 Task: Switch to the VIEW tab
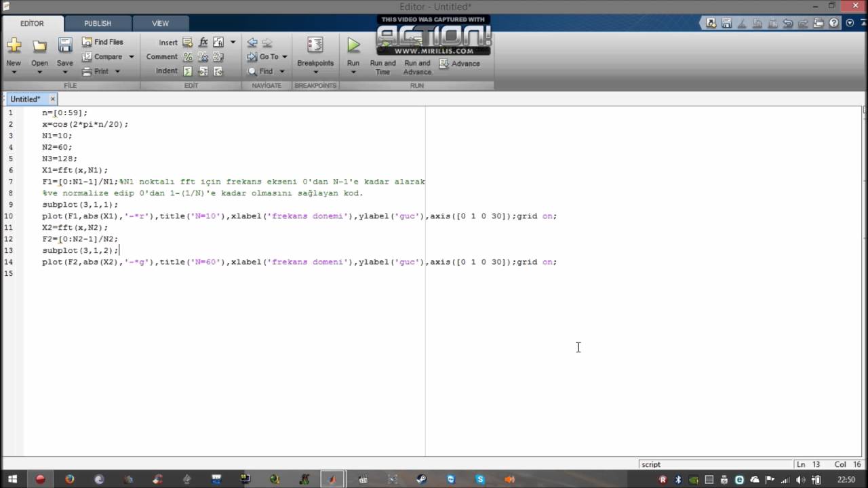coord(160,23)
